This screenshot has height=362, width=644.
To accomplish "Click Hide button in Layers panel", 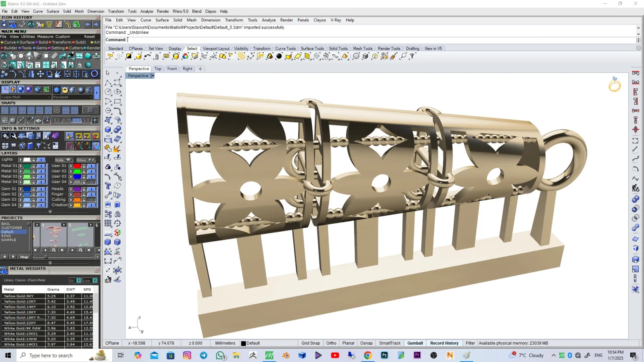I will tap(64, 160).
